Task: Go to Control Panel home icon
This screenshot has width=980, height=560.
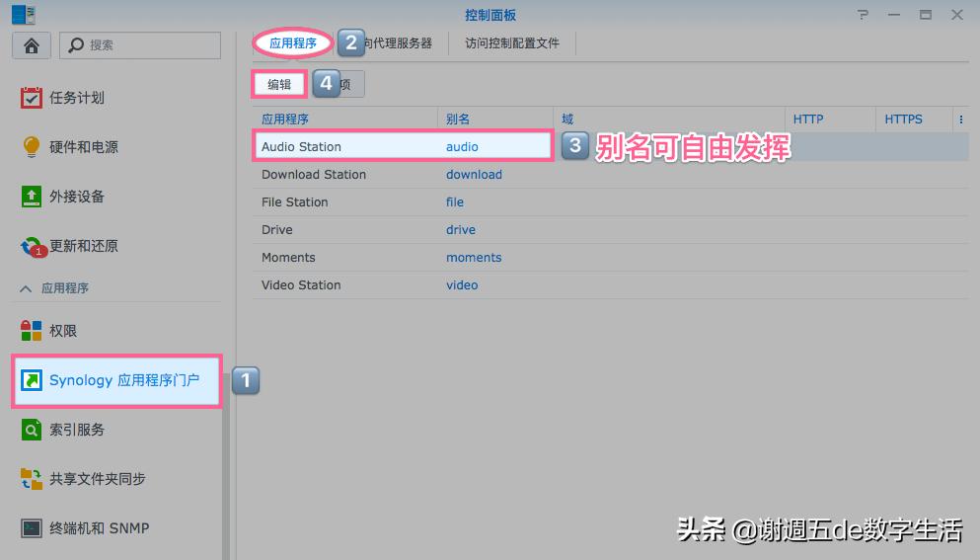Action: point(32,45)
